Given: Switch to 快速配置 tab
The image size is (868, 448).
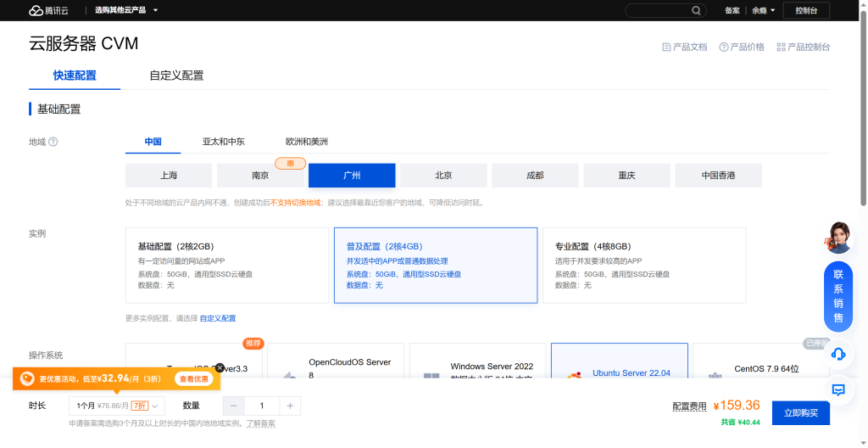Looking at the screenshot, I should 75,76.
